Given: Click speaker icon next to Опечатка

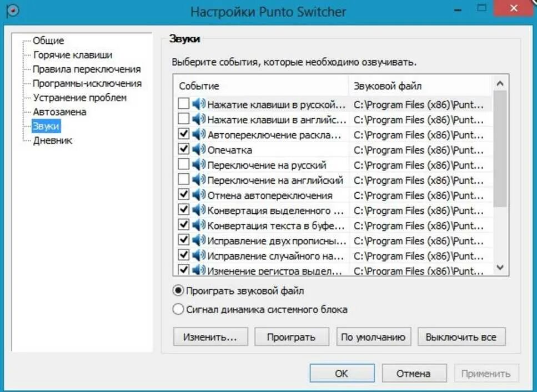Looking at the screenshot, I should click(x=199, y=149).
